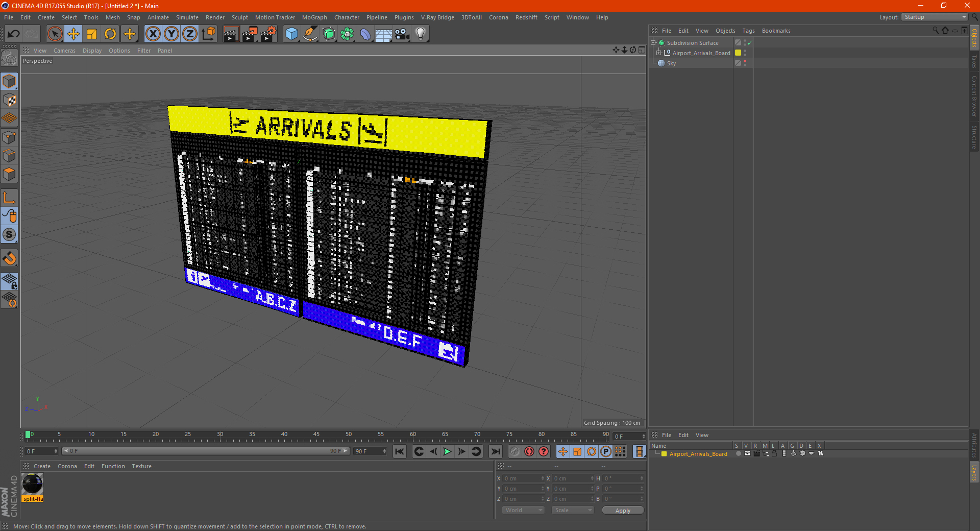Add a Floor environment object

[x=383, y=34]
